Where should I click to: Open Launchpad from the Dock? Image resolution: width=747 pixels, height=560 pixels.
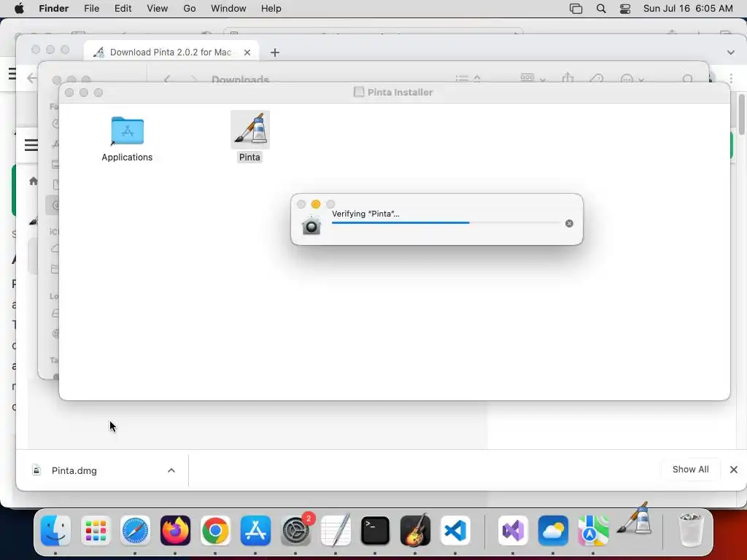pos(96,530)
